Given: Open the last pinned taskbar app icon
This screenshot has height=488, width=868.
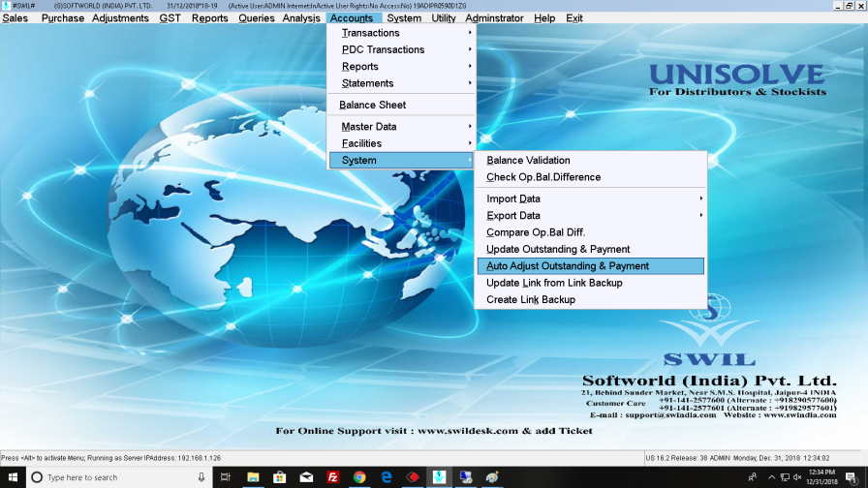Looking at the screenshot, I should click(x=492, y=477).
